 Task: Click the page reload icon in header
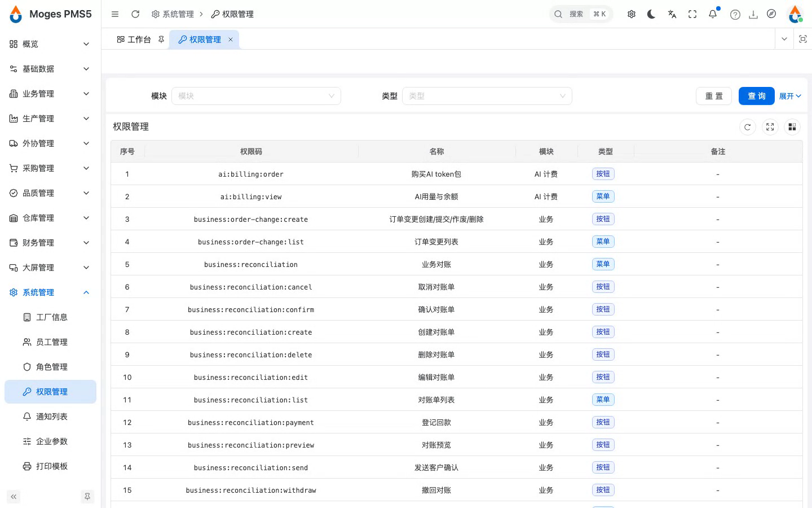click(x=135, y=14)
